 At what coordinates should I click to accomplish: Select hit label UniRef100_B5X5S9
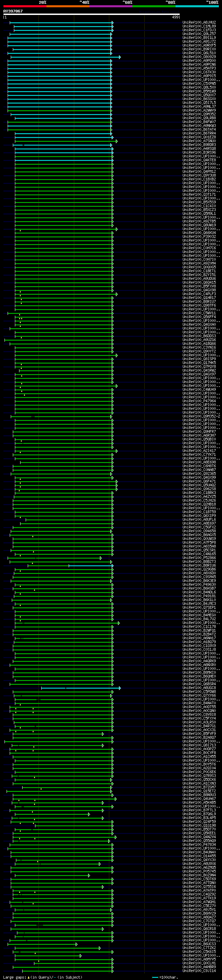click(x=199, y=202)
